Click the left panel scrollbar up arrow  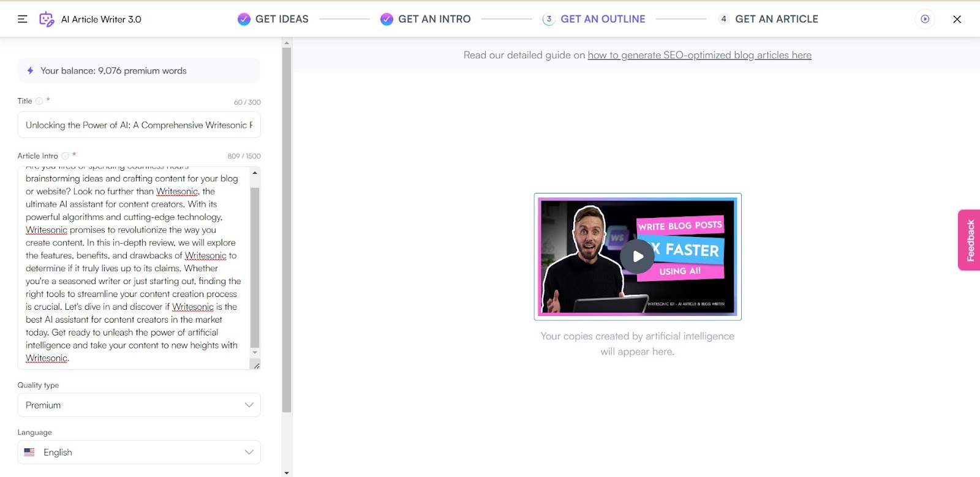287,43
